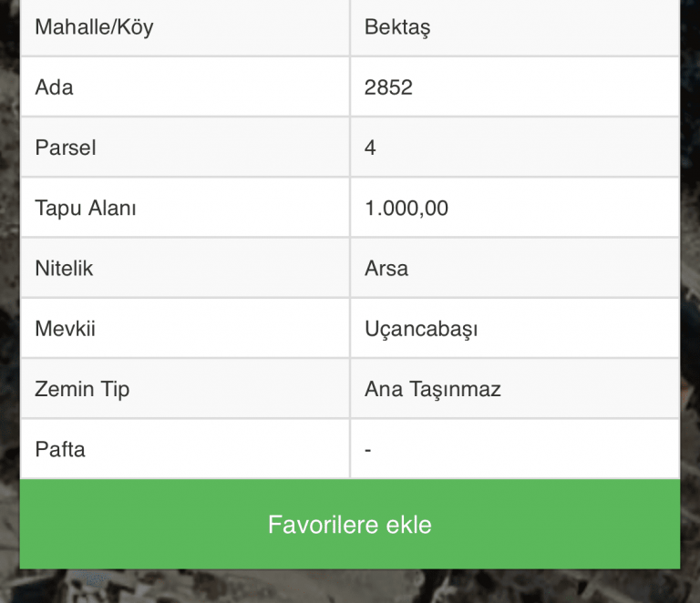Select the Uçancabaşı value
Image resolution: width=700 pixels, height=603 pixels.
(421, 329)
